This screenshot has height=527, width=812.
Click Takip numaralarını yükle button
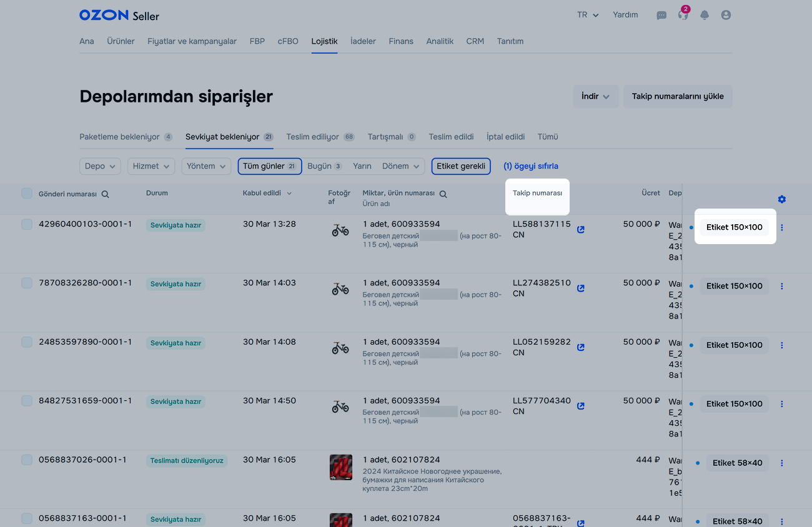(x=678, y=97)
